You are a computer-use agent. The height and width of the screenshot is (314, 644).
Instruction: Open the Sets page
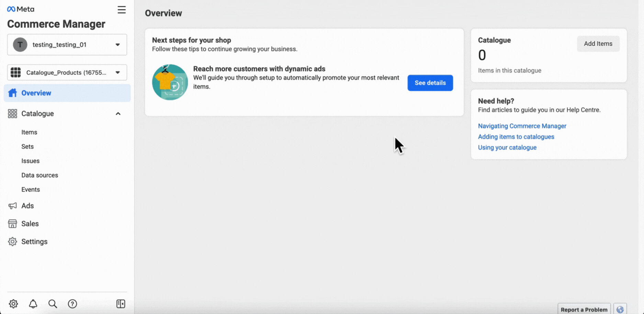(27, 147)
